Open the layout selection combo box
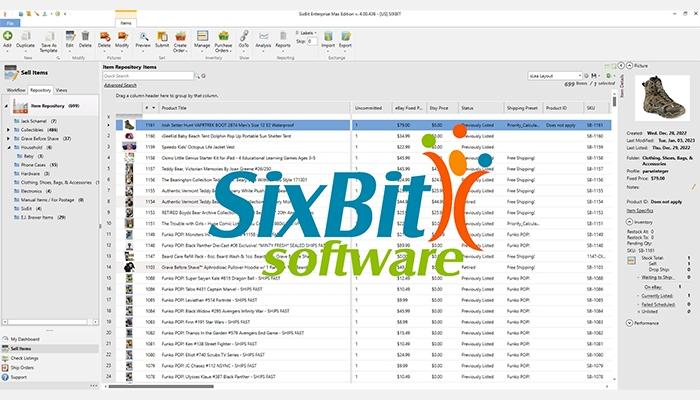Viewport: 700px width, 400px height. (x=555, y=76)
